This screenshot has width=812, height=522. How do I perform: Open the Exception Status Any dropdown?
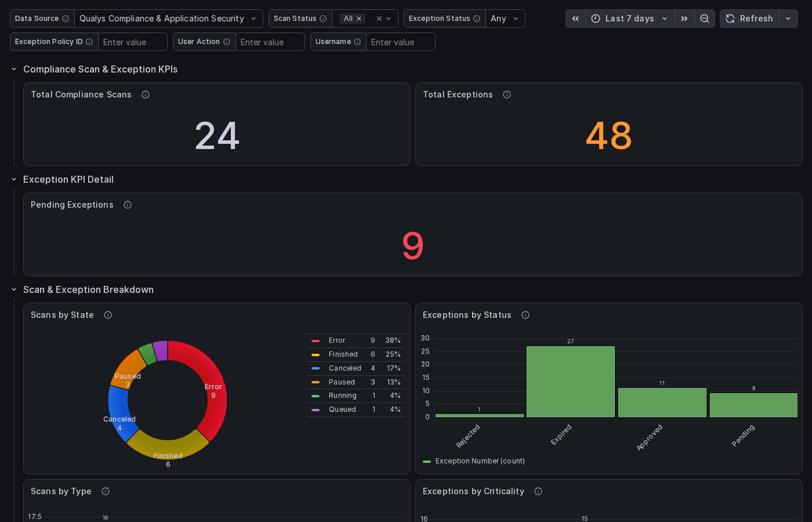point(505,19)
